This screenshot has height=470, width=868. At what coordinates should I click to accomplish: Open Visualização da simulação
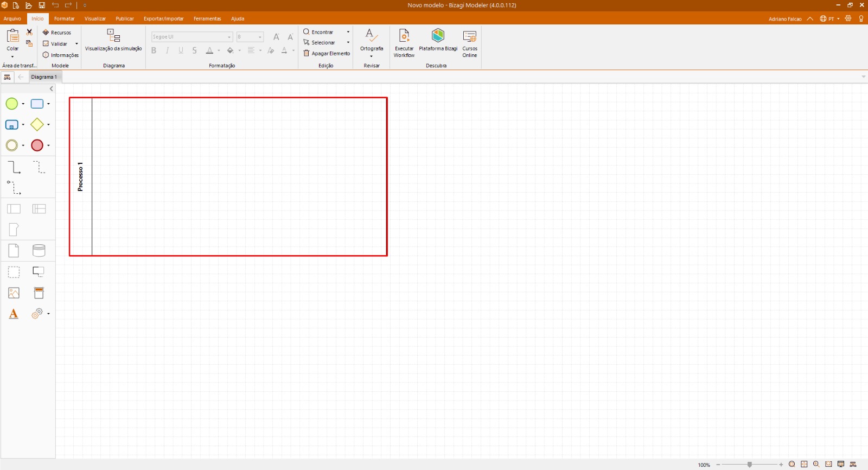113,41
